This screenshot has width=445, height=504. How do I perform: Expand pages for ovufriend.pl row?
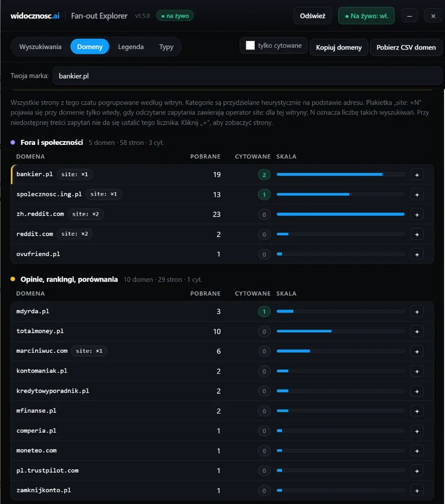(417, 255)
